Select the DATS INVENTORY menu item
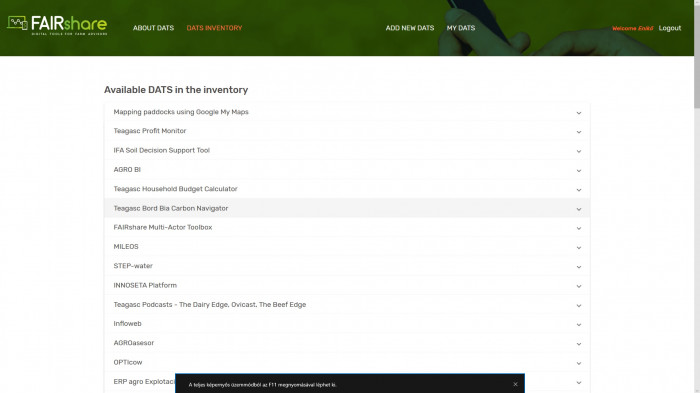The width and height of the screenshot is (700, 393). tap(214, 28)
